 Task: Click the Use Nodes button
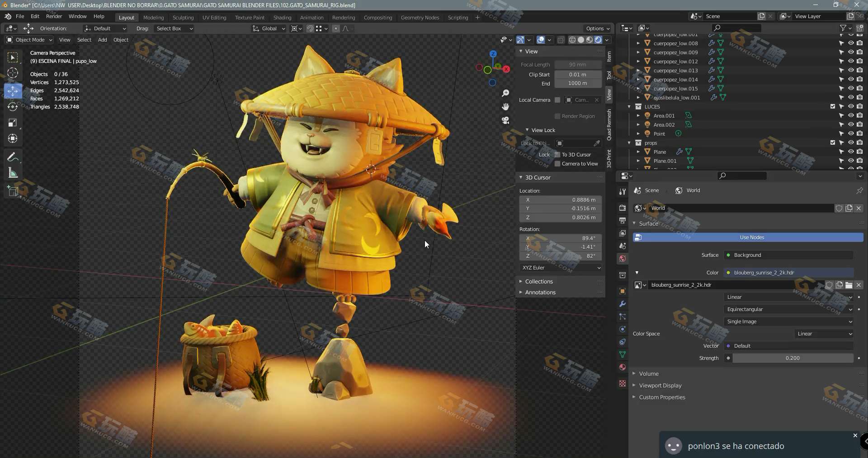(748, 237)
